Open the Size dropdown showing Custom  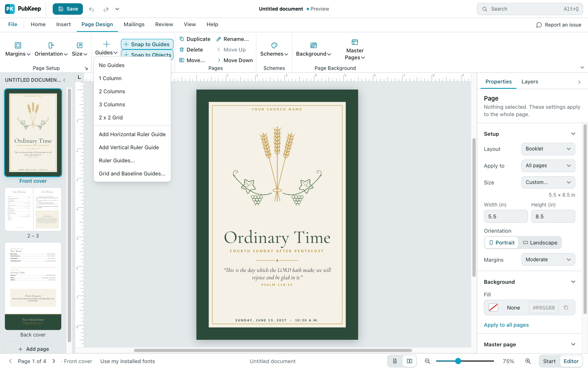(x=548, y=182)
